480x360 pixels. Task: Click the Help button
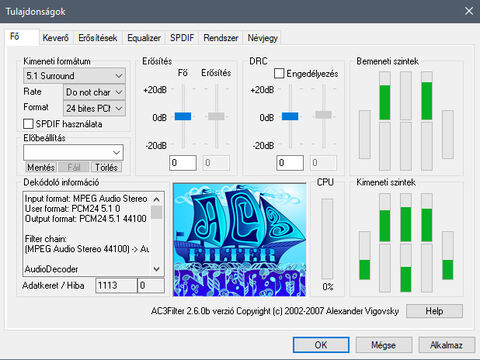pyautogui.click(x=434, y=311)
